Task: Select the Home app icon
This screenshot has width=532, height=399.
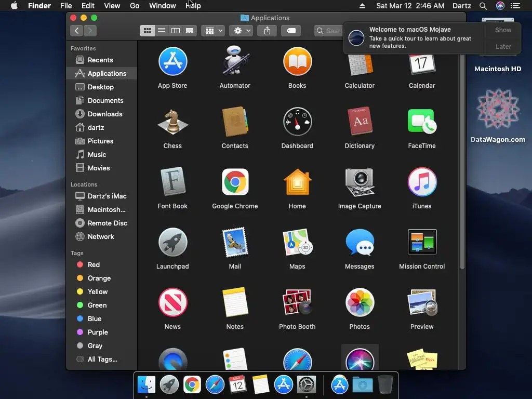Action: (x=297, y=182)
